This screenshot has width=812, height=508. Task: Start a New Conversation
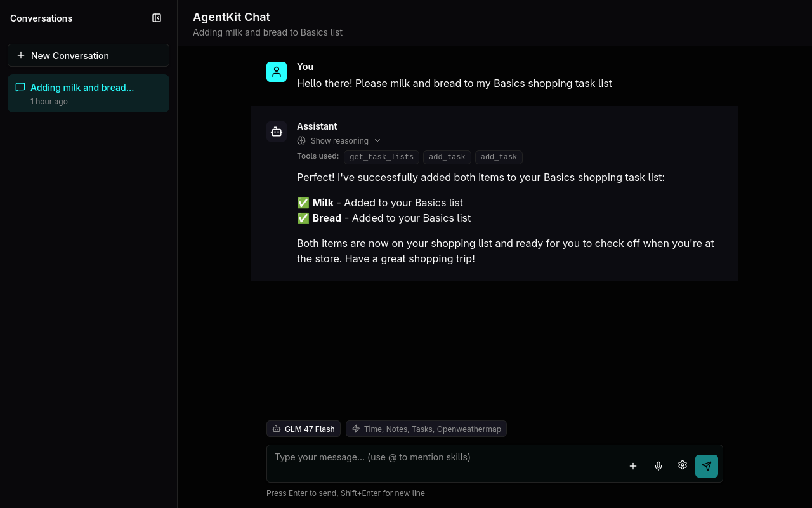coord(88,55)
